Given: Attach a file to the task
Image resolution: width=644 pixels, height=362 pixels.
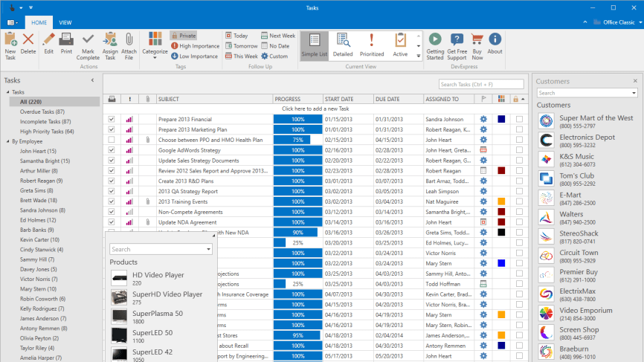Looking at the screenshot, I should point(129,46).
